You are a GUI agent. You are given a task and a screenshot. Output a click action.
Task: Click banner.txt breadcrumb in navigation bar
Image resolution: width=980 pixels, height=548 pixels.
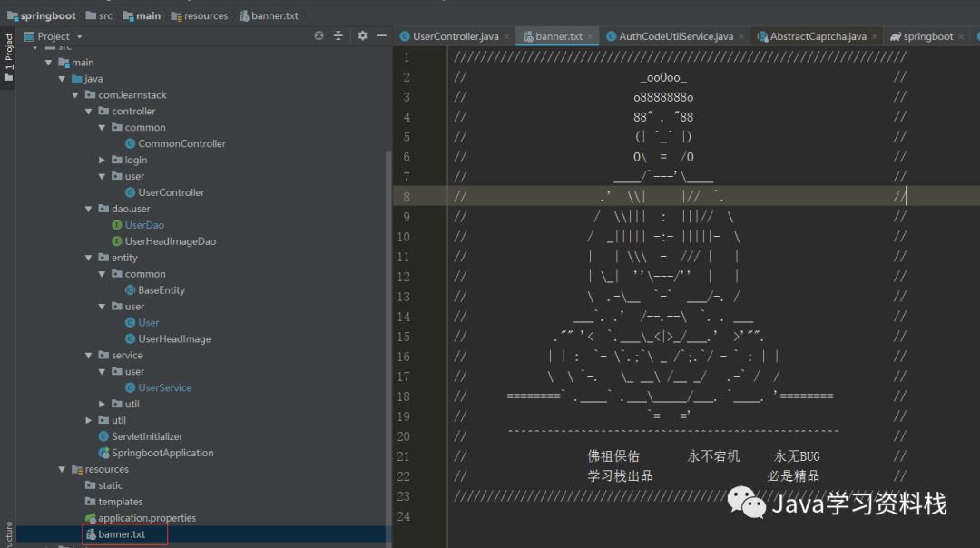[269, 15]
